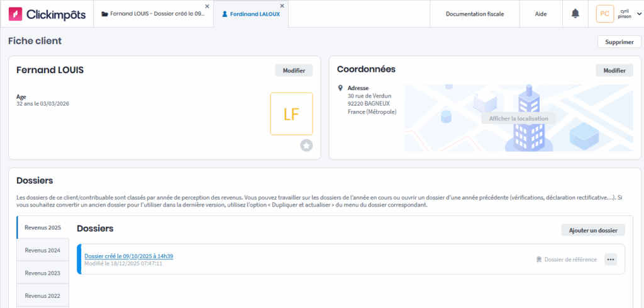Select the Revenus 2024 year tab
Viewport: 644px width, 308px height.
[x=43, y=250]
